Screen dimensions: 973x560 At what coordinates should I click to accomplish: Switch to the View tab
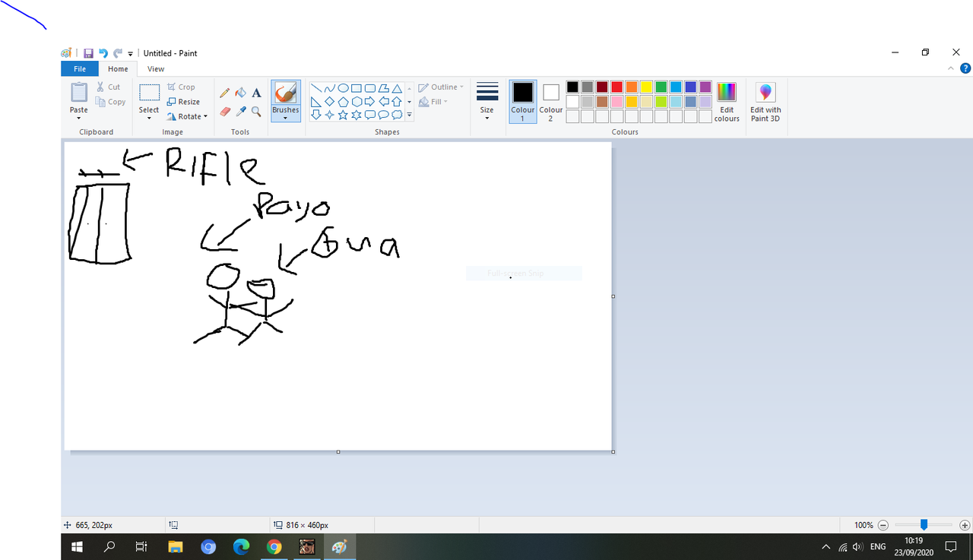156,69
